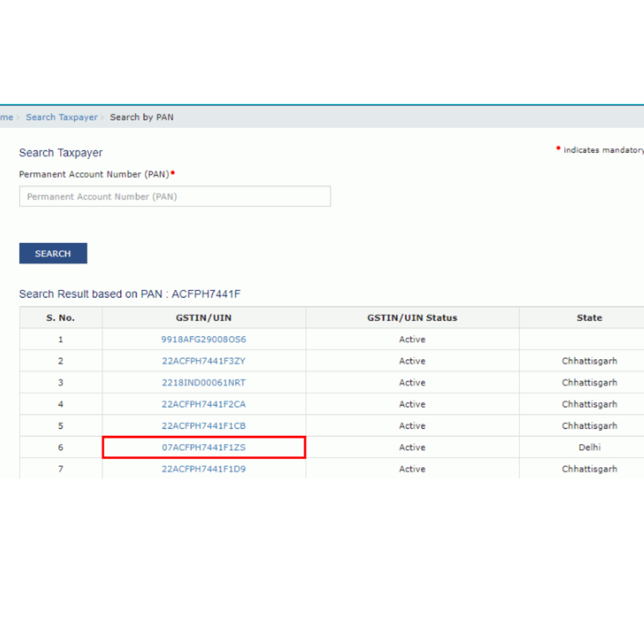Click the Permanent Account Number input field
The image size is (644, 644).
[175, 196]
